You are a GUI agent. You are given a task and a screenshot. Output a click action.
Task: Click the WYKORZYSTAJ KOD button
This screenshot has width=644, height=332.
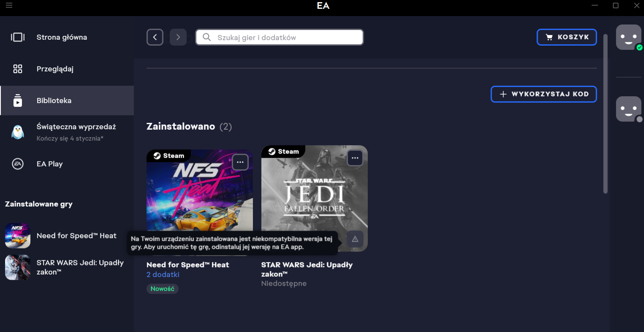pyautogui.click(x=543, y=94)
